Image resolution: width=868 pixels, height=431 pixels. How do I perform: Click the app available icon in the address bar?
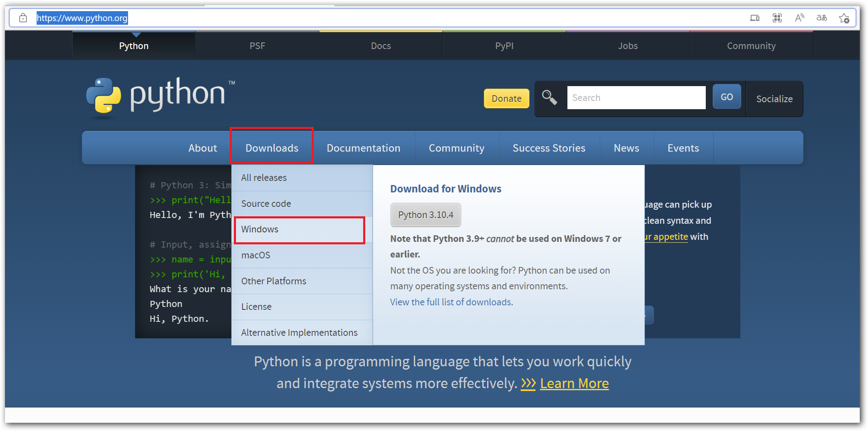[x=754, y=18]
